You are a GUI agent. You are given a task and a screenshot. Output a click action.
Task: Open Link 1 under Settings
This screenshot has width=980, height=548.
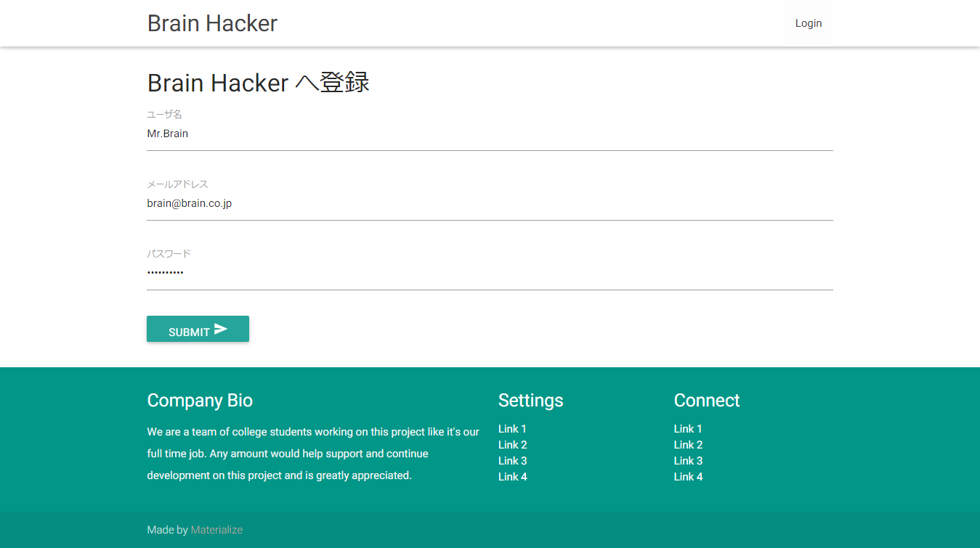coord(512,429)
